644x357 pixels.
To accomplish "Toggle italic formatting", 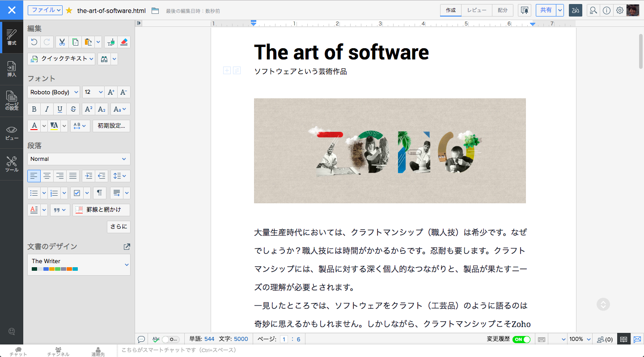I will [x=47, y=109].
